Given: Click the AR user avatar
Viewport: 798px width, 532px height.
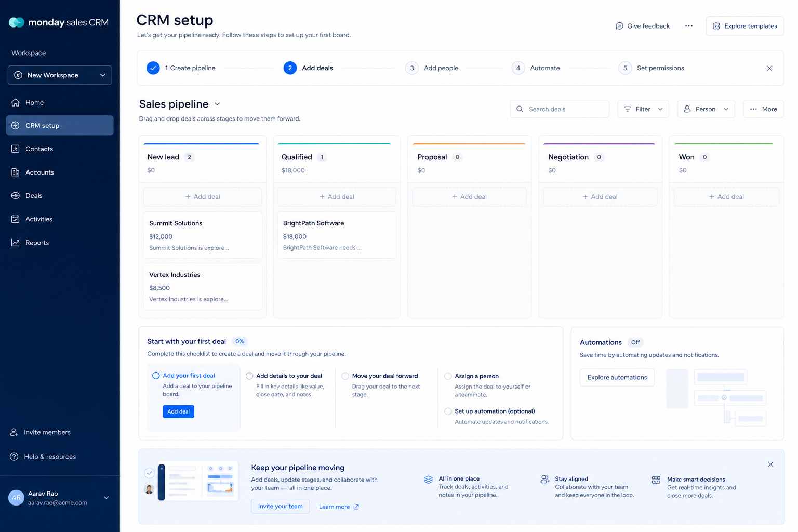Looking at the screenshot, I should coord(16,498).
